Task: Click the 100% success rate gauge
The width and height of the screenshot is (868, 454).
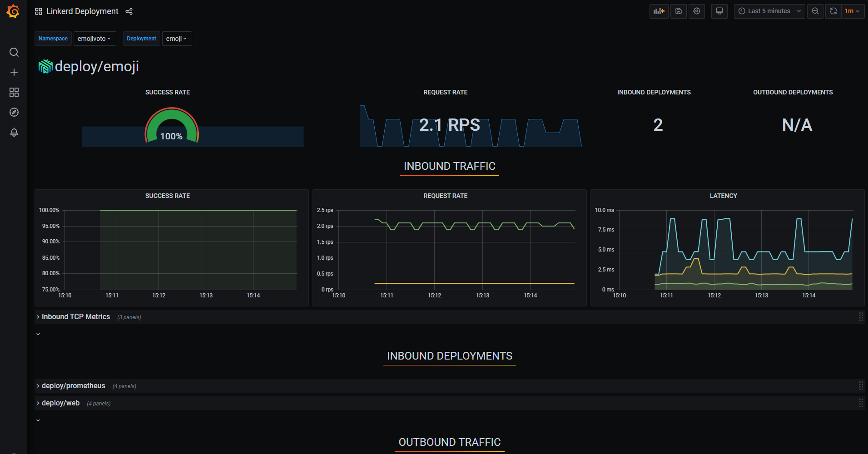Action: 172,126
